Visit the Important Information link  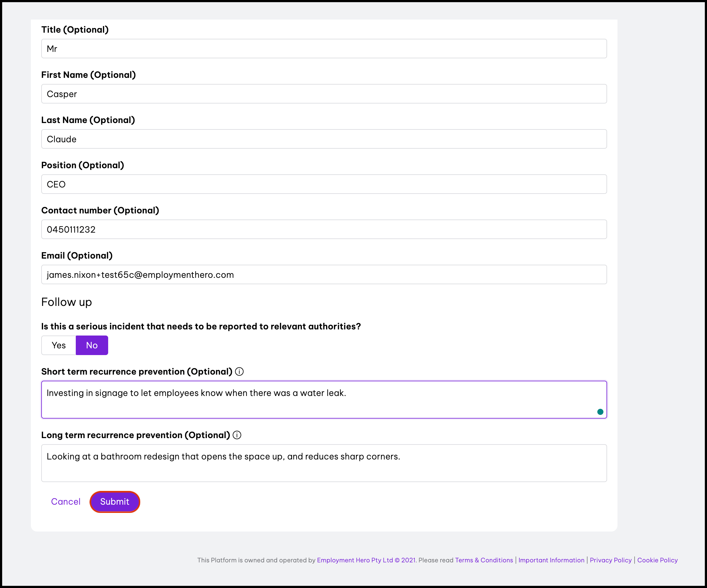pyautogui.click(x=551, y=560)
